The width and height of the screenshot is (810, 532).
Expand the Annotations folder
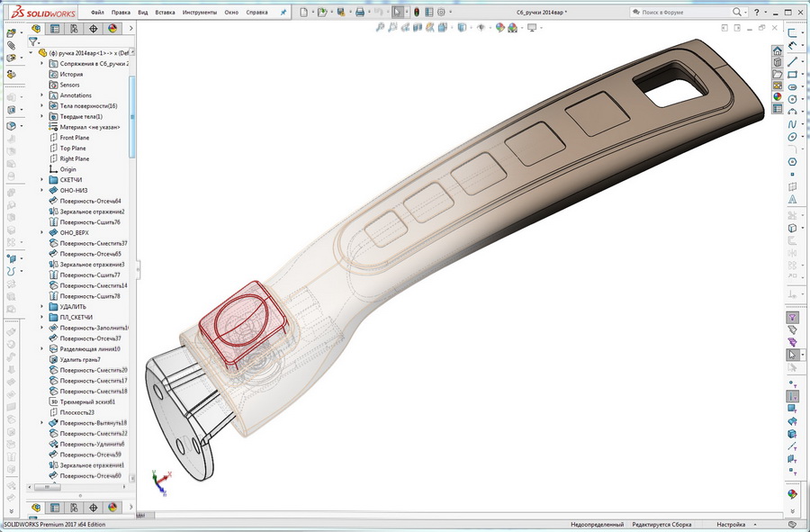click(41, 95)
